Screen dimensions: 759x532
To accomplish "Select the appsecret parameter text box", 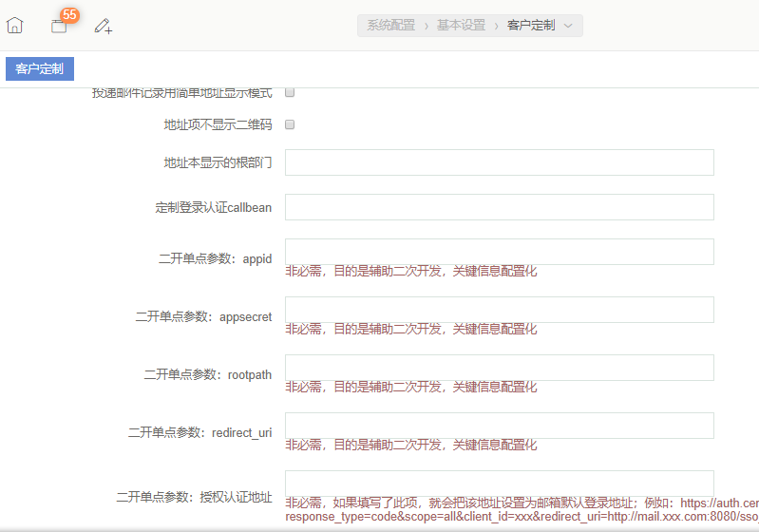I will coord(499,310).
